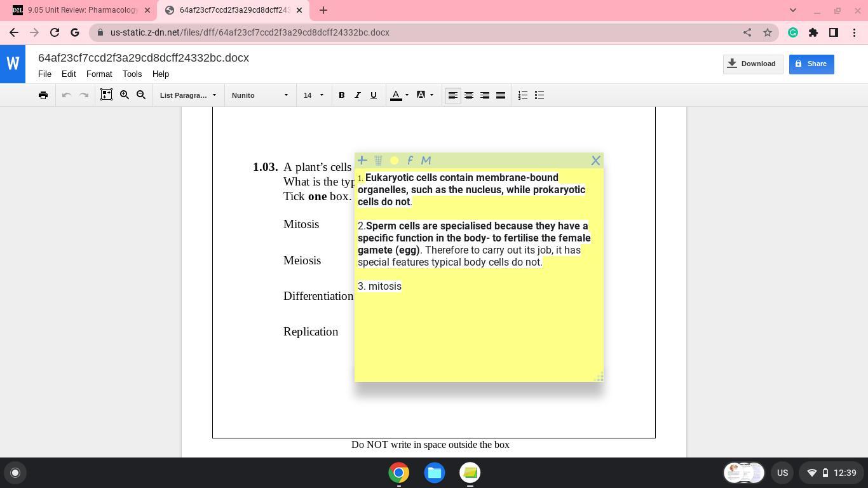Click the zoom in magnifier icon
This screenshot has width=868, height=488.
pos(125,95)
